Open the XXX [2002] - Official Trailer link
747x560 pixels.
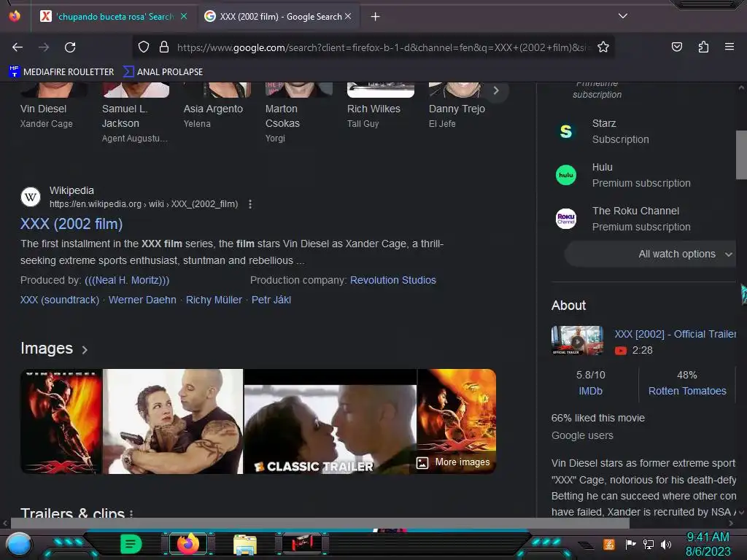(675, 334)
